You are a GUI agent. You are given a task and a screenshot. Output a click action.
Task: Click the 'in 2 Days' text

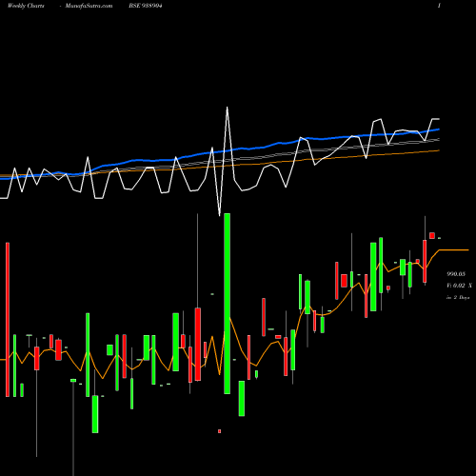pos(458,298)
